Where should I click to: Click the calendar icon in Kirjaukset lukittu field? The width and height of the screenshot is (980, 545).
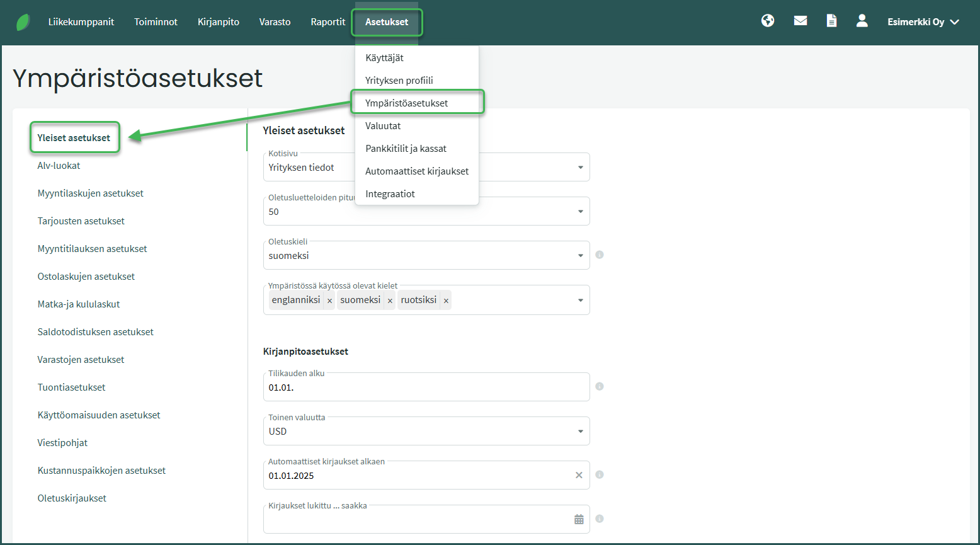(579, 519)
